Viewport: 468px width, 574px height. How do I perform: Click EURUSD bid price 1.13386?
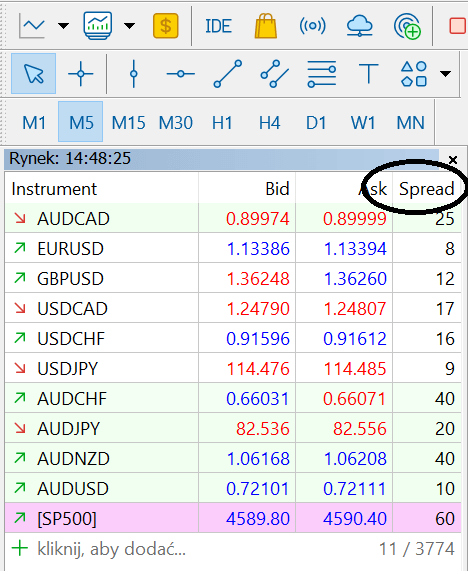coord(258,249)
